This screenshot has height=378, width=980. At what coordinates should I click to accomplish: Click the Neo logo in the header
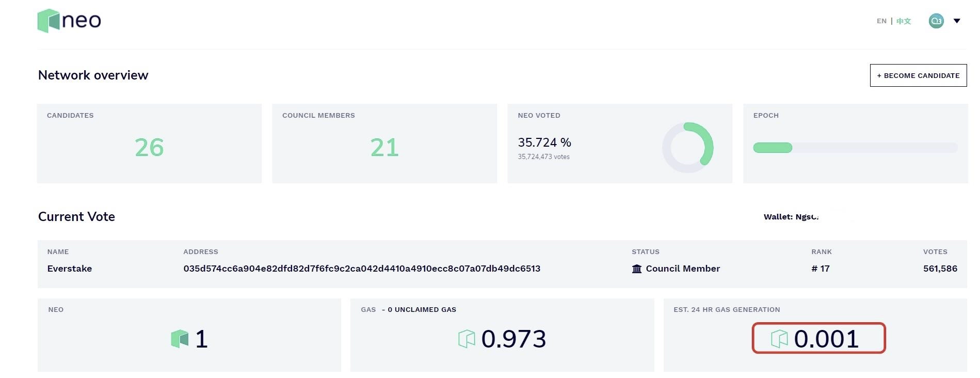tap(69, 21)
